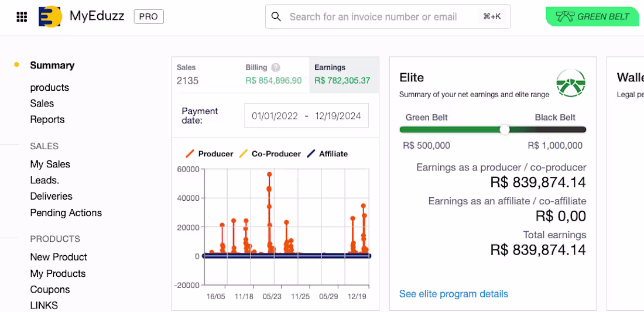Click the 05/23 x-axis date label
The height and width of the screenshot is (312, 644).
[272, 296]
